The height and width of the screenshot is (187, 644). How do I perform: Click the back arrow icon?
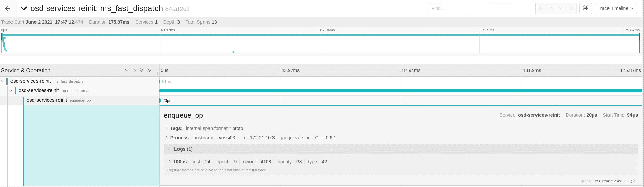(x=7, y=9)
